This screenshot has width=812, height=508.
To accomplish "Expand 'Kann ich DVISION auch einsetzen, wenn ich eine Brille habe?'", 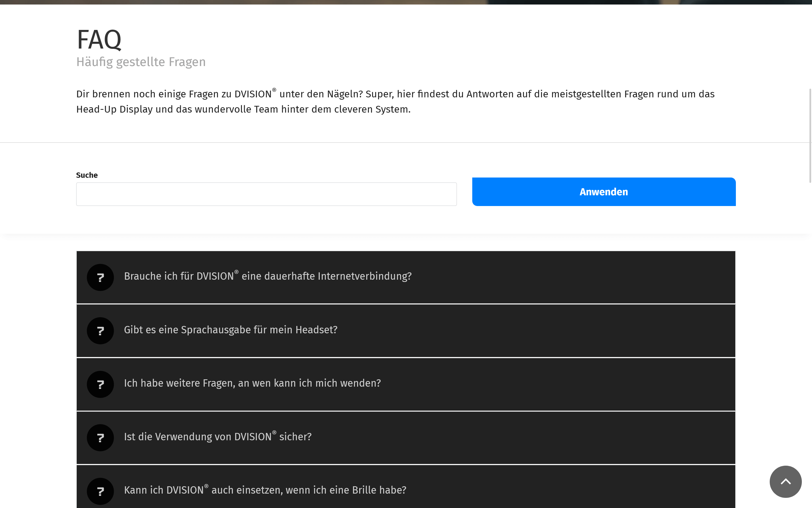I will [406, 487].
